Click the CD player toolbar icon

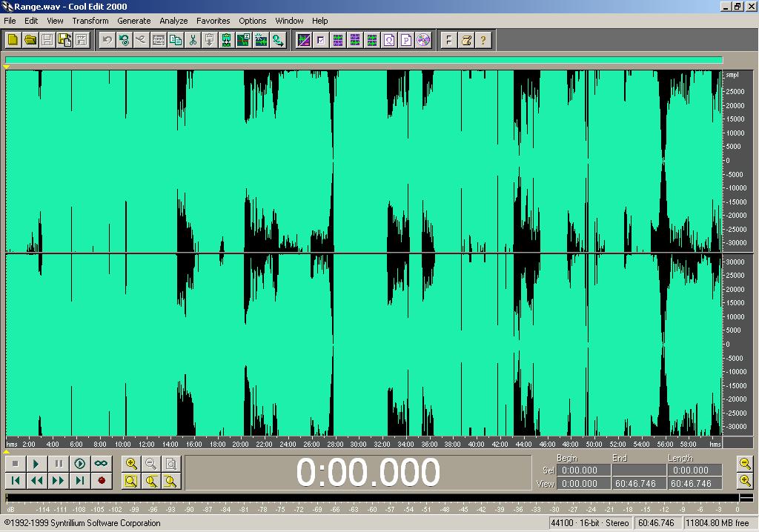(423, 40)
